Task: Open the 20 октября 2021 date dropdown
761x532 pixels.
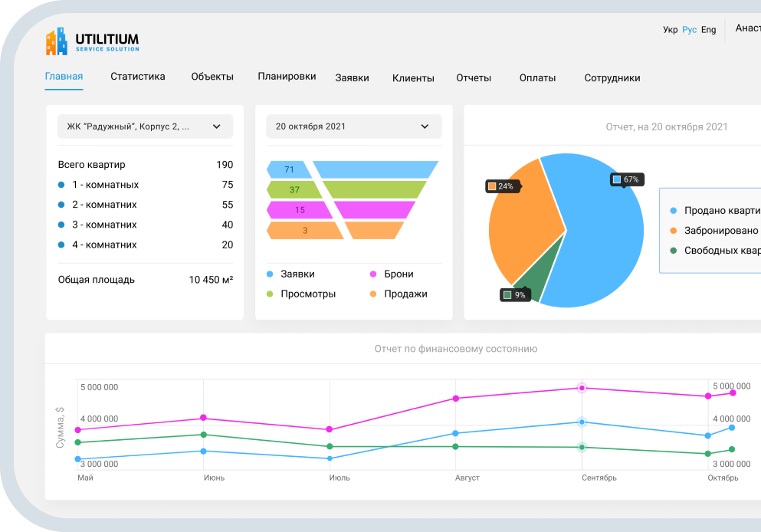Action: 354,126
